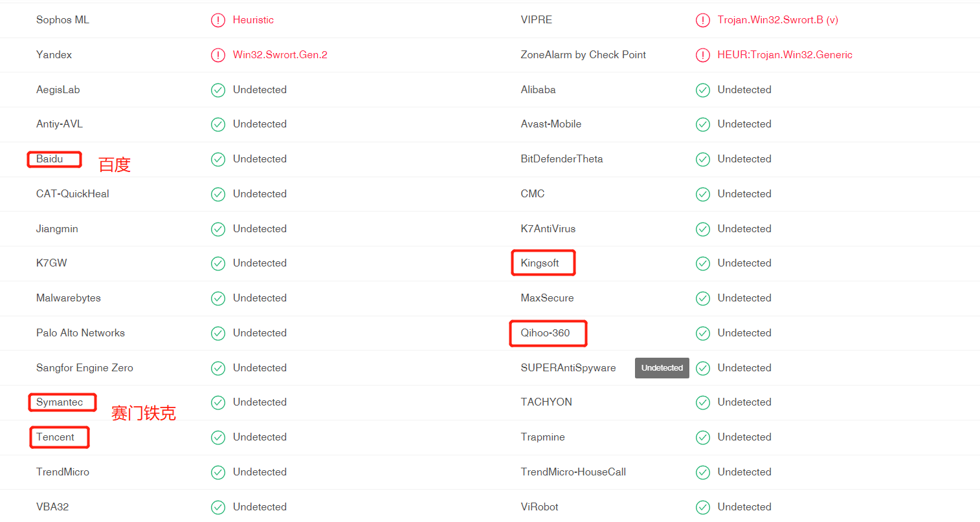Click the green checkmark icon in Baidu row
This screenshot has height=522, width=980.
pyautogui.click(x=218, y=159)
